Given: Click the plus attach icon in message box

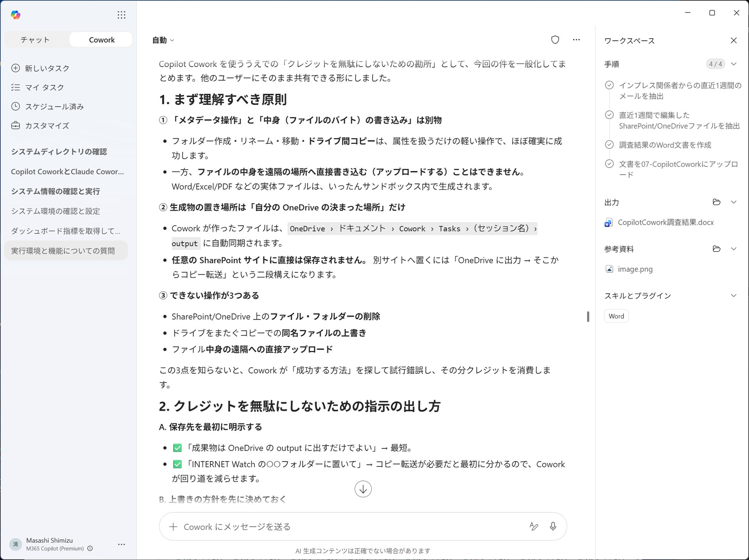Looking at the screenshot, I should click(173, 527).
